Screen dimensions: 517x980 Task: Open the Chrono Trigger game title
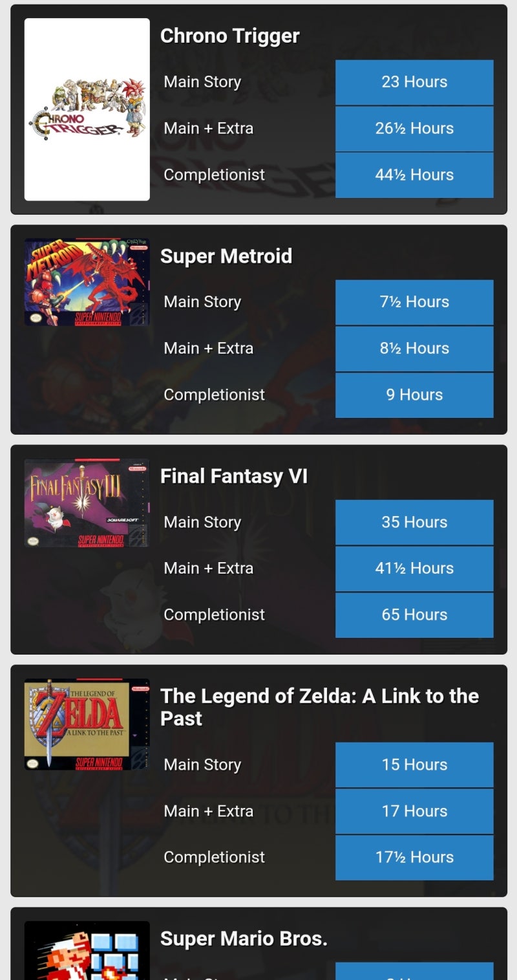(x=230, y=36)
